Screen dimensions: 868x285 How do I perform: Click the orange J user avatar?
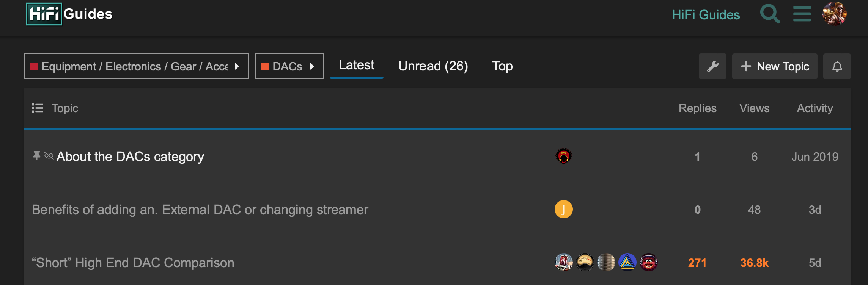coord(564,209)
